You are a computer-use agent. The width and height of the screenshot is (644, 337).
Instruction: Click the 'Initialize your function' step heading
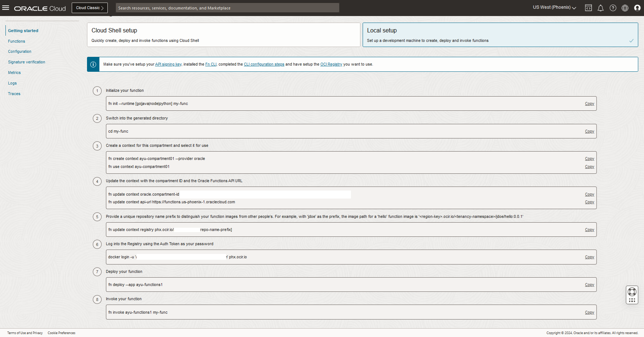pyautogui.click(x=125, y=91)
